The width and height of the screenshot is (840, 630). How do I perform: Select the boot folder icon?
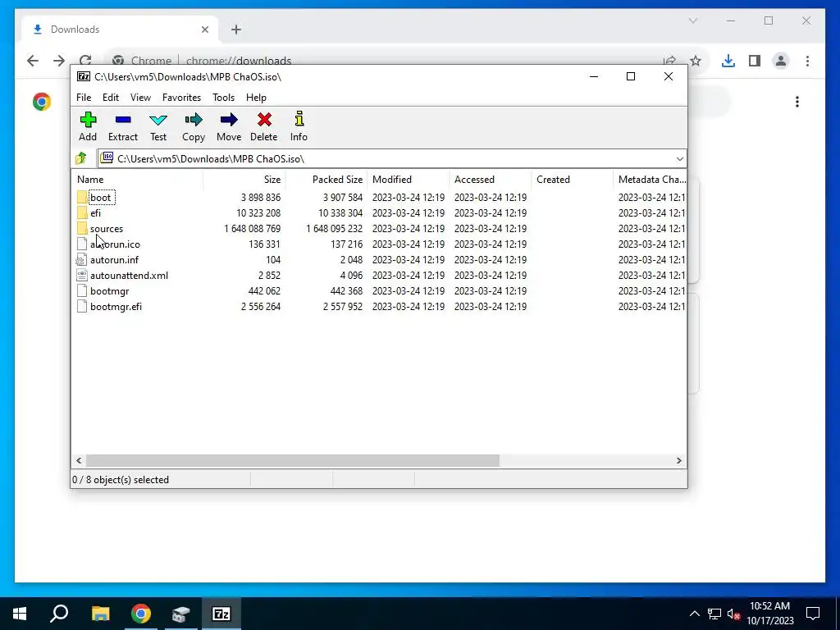pyautogui.click(x=81, y=197)
